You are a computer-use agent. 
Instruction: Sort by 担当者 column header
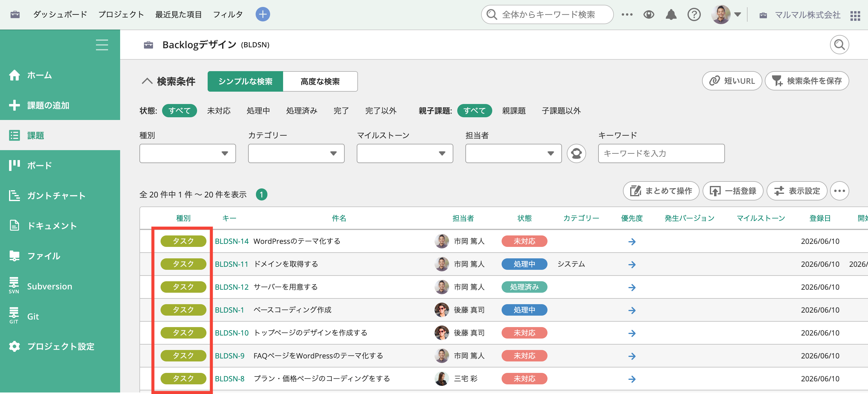[463, 218]
